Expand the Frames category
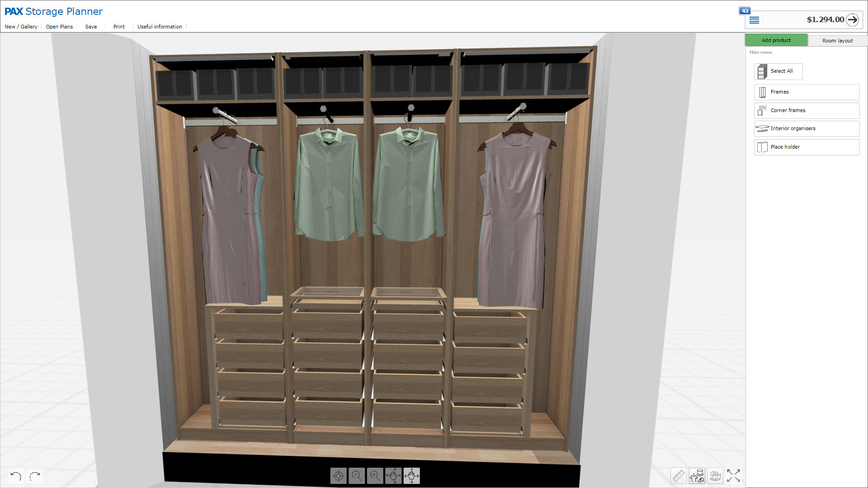This screenshot has width=868, height=488. [x=807, y=92]
